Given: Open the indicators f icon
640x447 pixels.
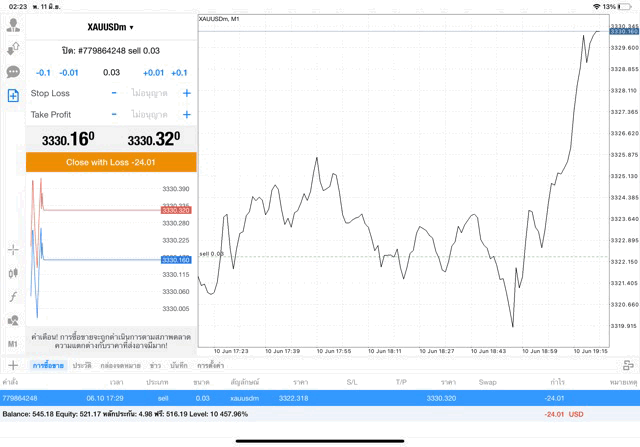Looking at the screenshot, I should [x=13, y=297].
